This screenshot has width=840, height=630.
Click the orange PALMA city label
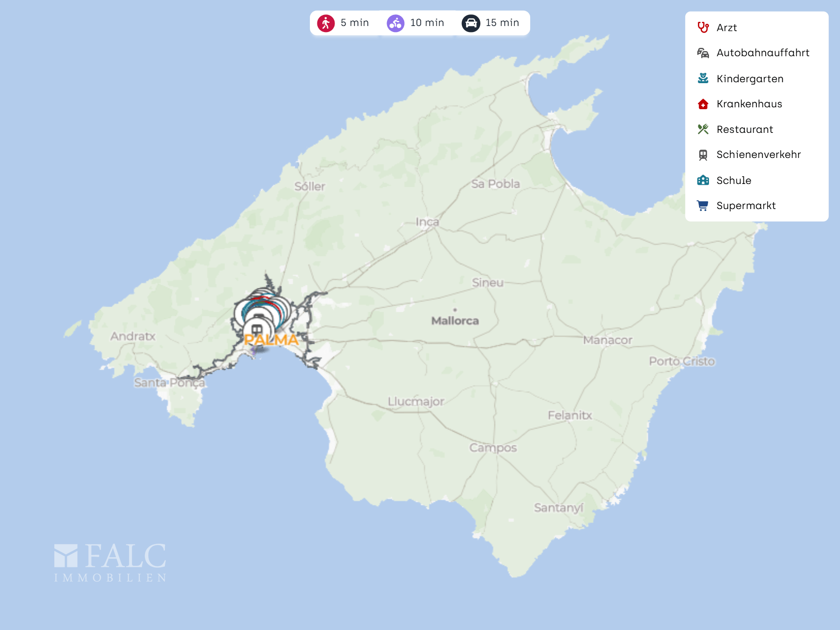[271, 340]
